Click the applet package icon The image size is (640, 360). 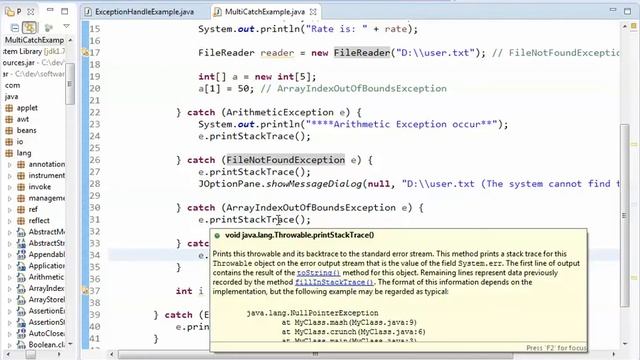tap(9, 108)
